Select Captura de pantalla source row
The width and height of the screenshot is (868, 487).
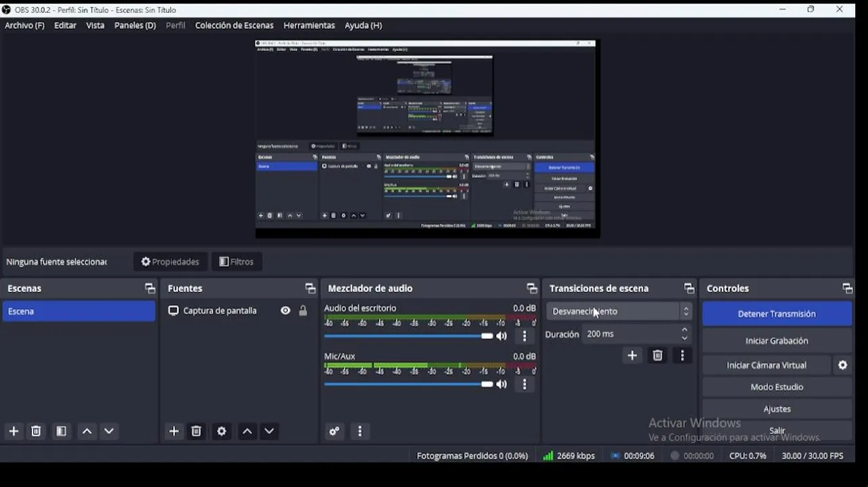(239, 311)
